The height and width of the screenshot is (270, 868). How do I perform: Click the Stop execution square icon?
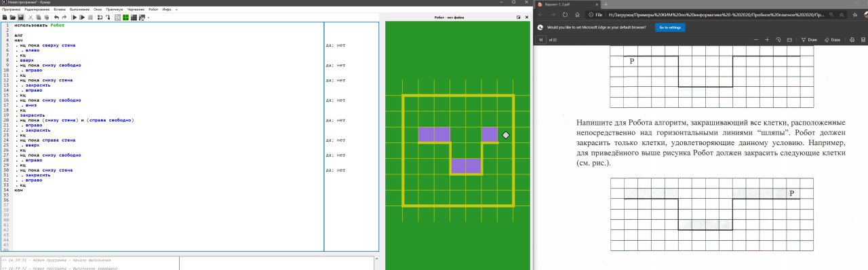(90, 17)
